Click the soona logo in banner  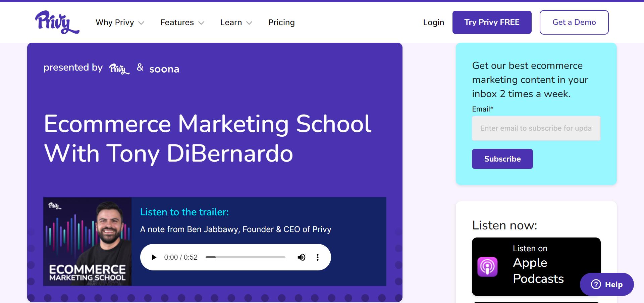tap(164, 69)
